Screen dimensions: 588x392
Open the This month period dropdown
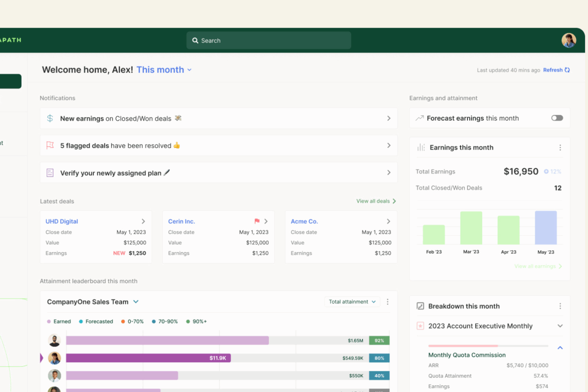pyautogui.click(x=164, y=70)
